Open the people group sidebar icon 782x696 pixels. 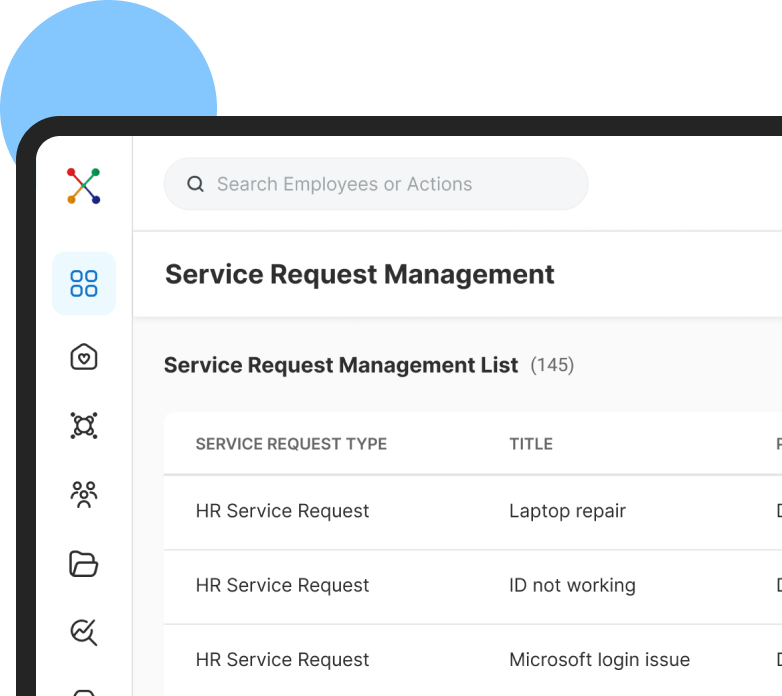pos(84,495)
